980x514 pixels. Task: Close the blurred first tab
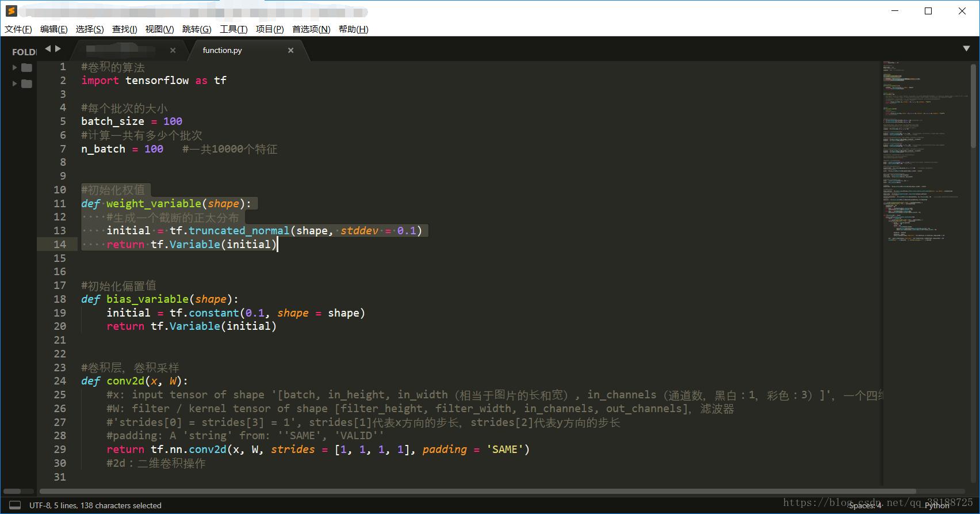click(x=173, y=51)
